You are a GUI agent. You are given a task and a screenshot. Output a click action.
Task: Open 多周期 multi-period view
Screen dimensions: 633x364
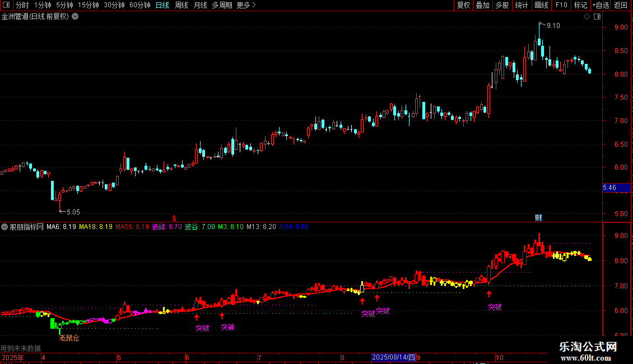pyautogui.click(x=222, y=5)
